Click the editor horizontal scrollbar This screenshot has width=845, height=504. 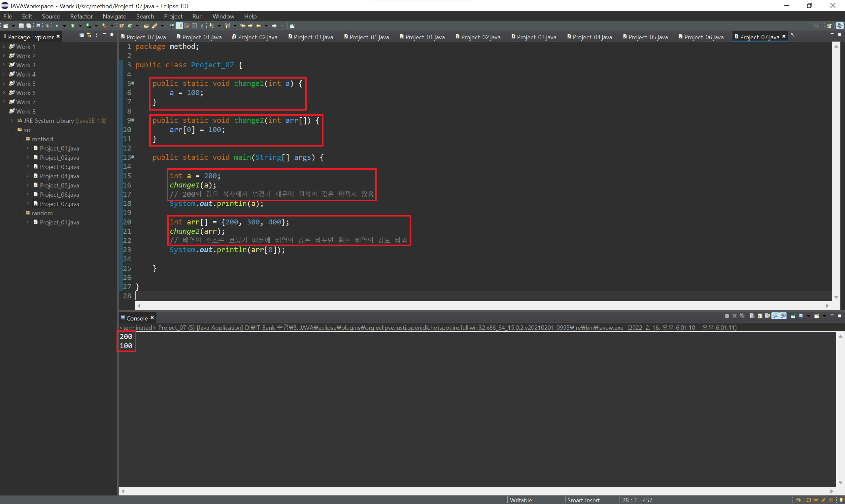coord(482,306)
